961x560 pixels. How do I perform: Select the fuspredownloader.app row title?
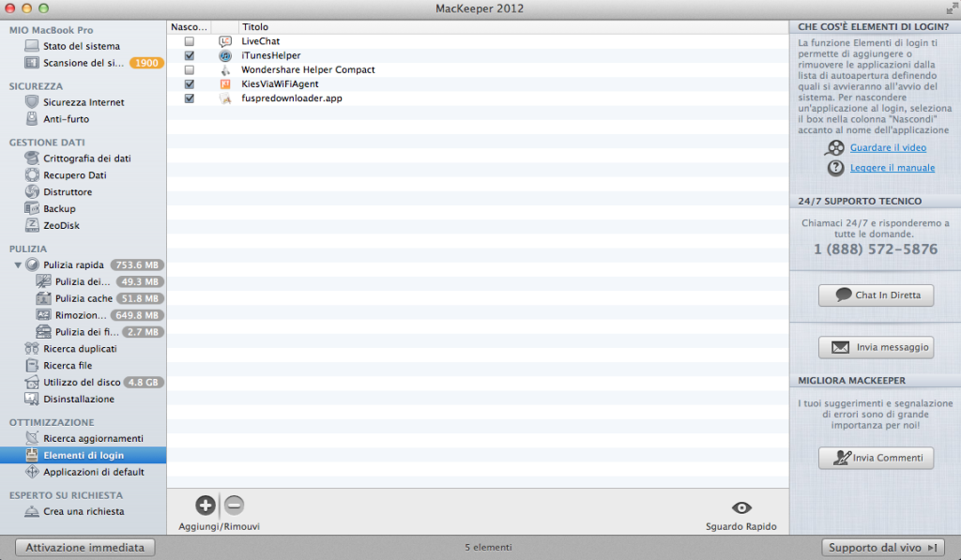[x=292, y=98]
